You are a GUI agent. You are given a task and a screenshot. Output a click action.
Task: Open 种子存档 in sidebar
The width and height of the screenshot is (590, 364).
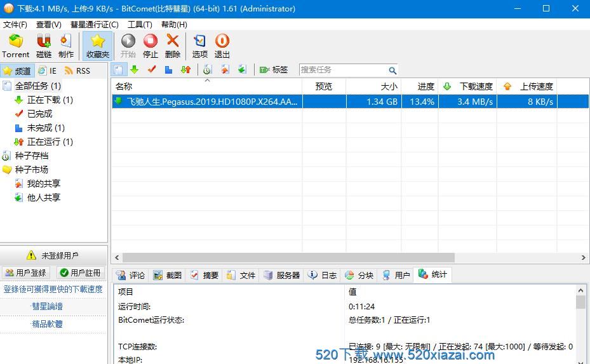pos(31,156)
